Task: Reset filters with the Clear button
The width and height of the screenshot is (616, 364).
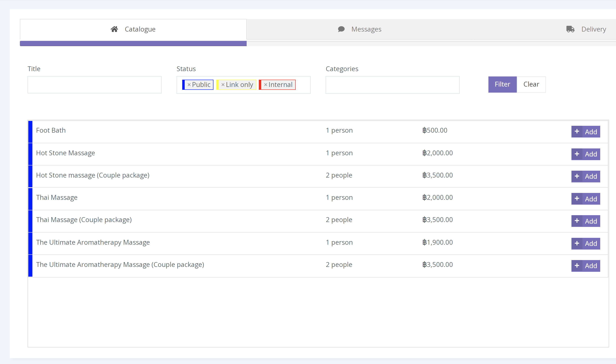Action: (531, 84)
